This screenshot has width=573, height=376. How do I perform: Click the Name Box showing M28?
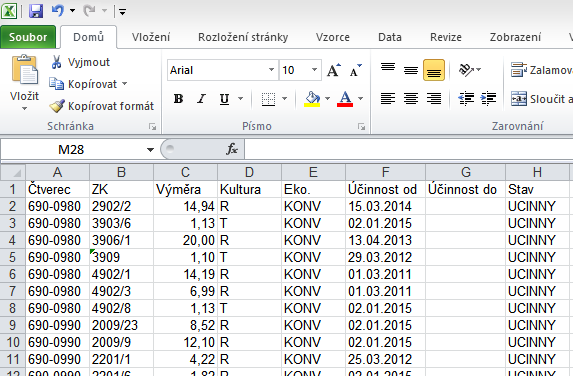pyautogui.click(x=71, y=149)
